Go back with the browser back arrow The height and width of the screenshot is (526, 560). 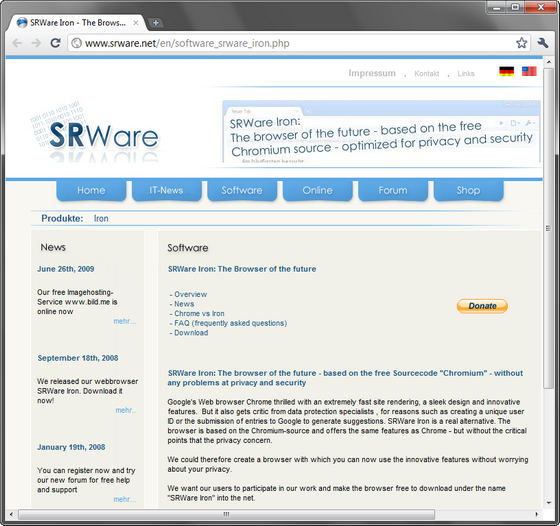pyautogui.click(x=17, y=43)
